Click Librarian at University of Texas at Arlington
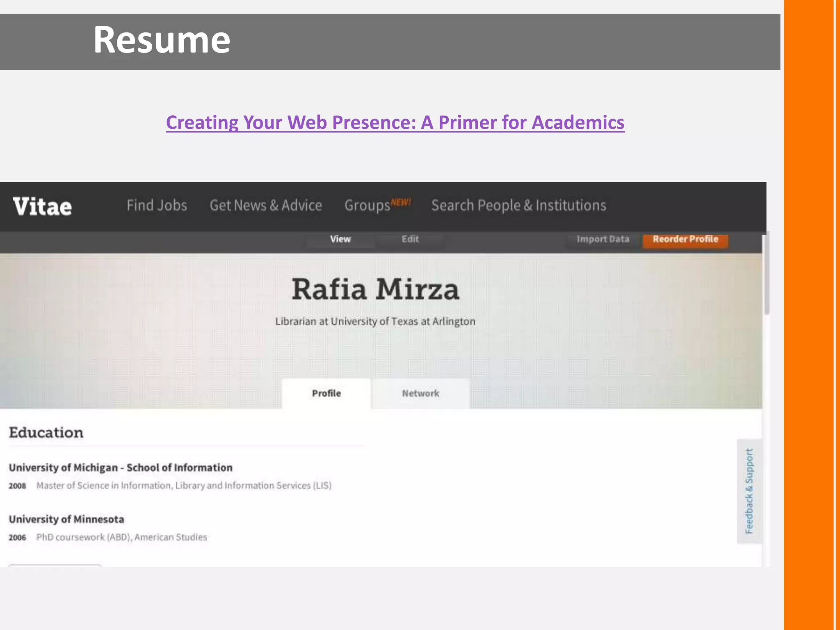The height and width of the screenshot is (630, 840). (375, 322)
